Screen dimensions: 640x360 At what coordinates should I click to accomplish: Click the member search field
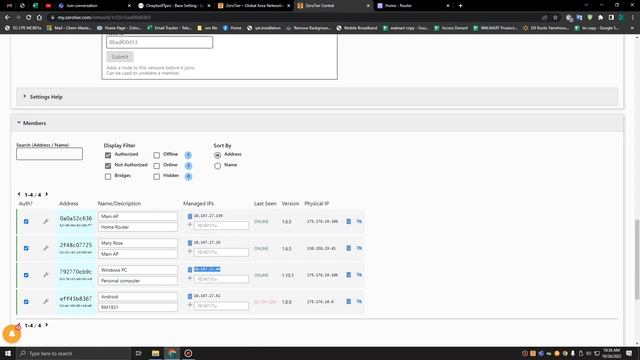(x=49, y=154)
